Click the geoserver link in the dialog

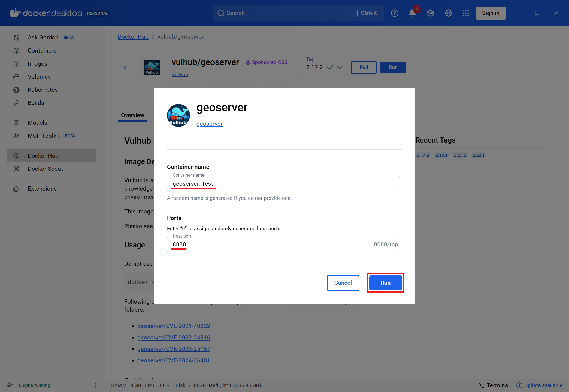209,124
